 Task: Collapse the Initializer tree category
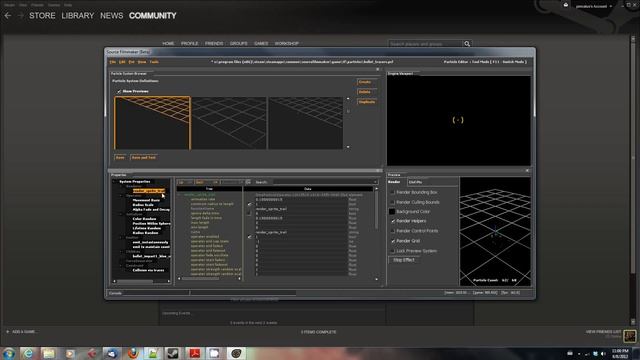click(121, 214)
